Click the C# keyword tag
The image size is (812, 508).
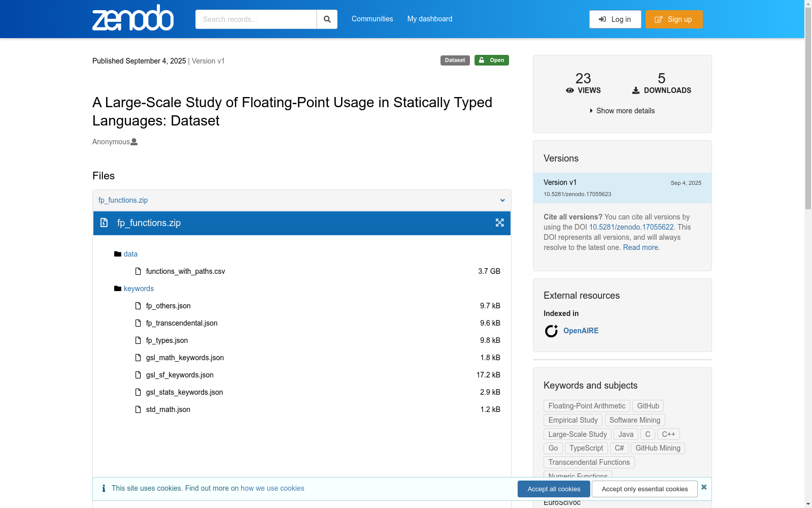point(619,448)
